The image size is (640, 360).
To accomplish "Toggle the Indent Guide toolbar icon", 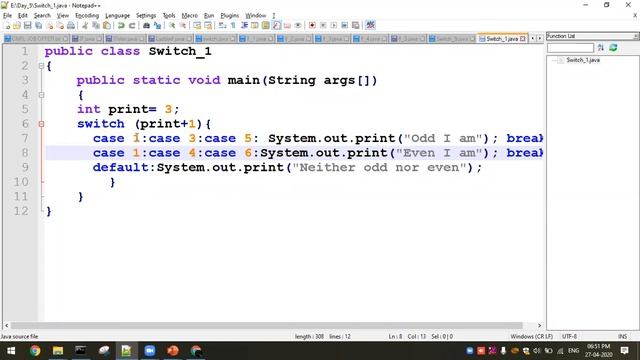I will point(244,25).
